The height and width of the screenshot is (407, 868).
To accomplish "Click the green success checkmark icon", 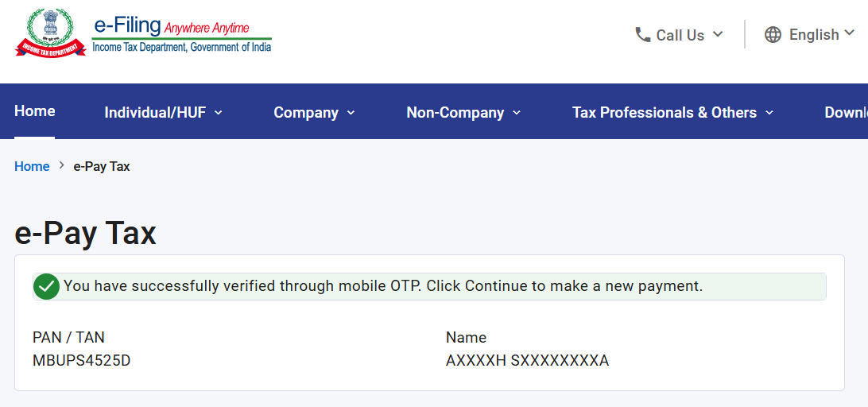I will click(x=46, y=286).
